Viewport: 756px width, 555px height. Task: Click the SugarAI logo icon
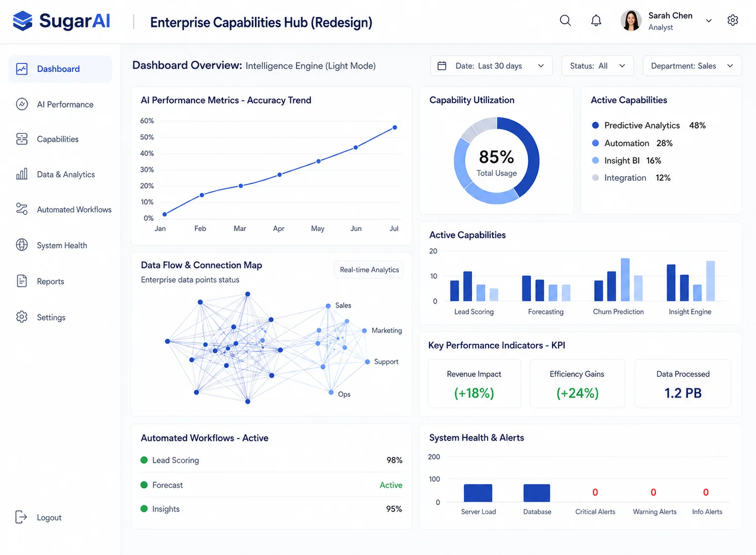tap(23, 21)
